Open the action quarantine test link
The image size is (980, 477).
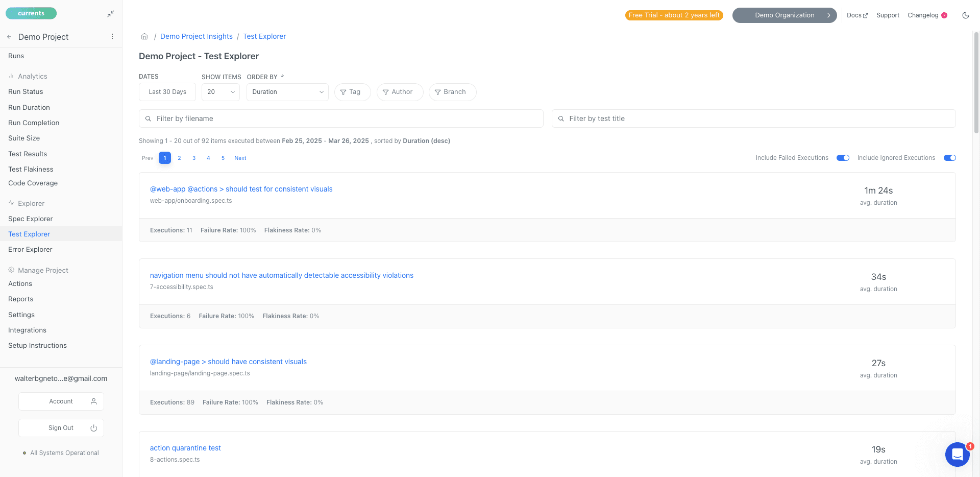[185, 448]
